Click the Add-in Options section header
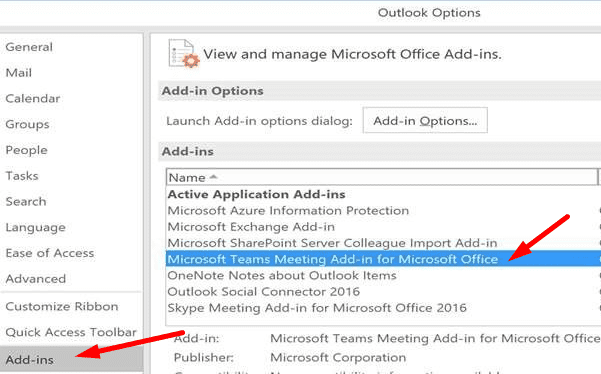The image size is (601, 374). pyautogui.click(x=212, y=91)
